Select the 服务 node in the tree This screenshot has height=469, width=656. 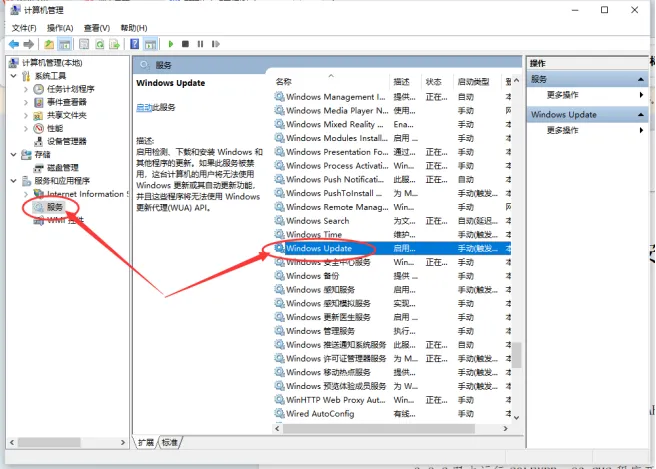coord(54,207)
